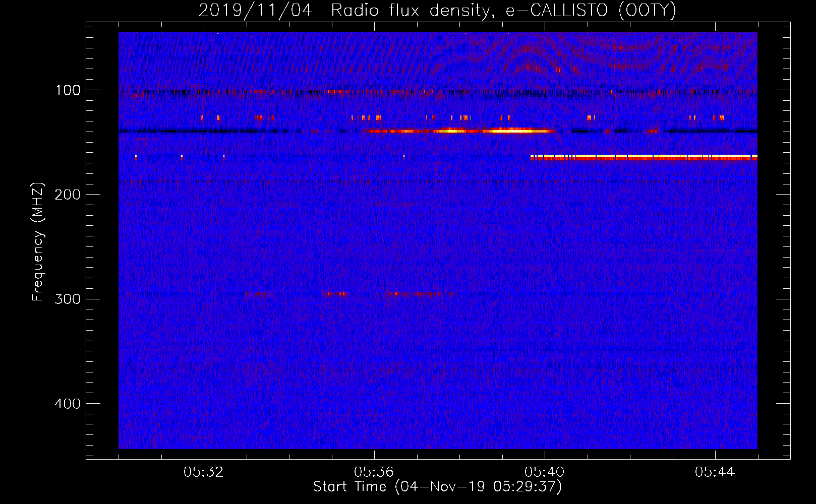Click the white-red emission band near 165 MHz
Image resolution: width=816 pixels, height=504 pixels.
pyautogui.click(x=644, y=157)
